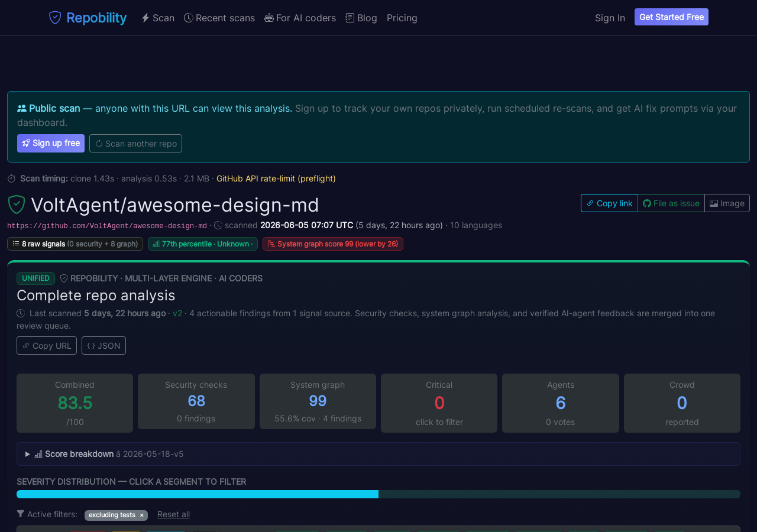Click dark teal segment of severity bar

click(x=559, y=494)
